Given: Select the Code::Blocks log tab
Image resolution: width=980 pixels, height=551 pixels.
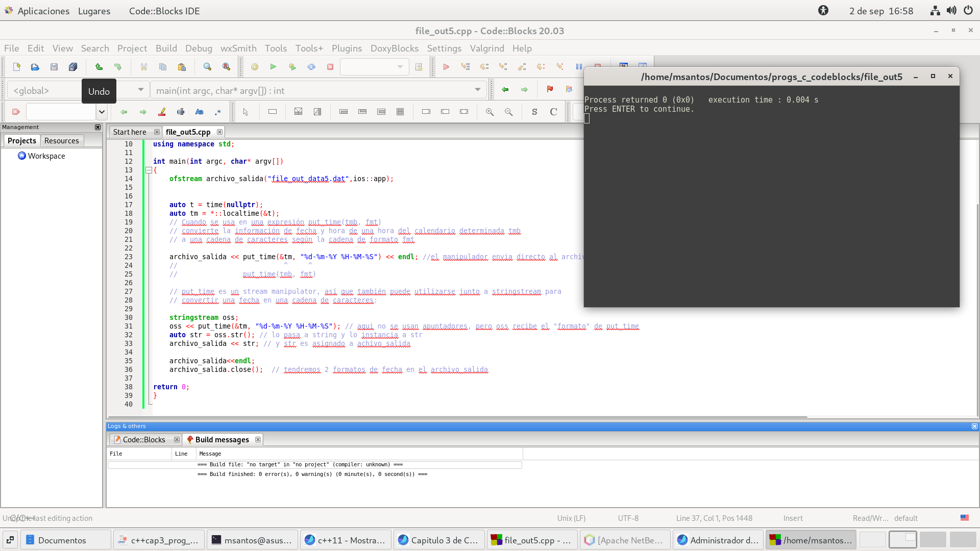Looking at the screenshot, I should coord(143,440).
